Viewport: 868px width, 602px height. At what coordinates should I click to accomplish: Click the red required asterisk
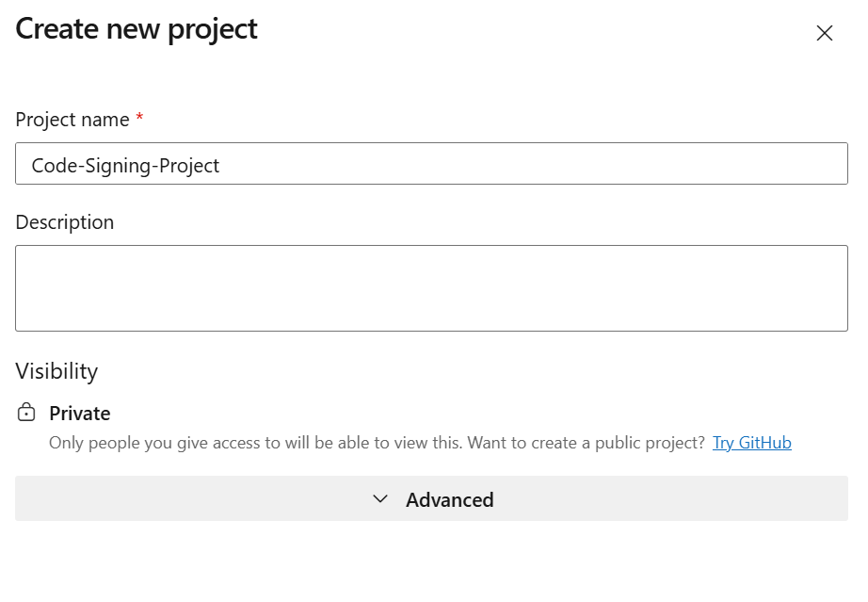tap(140, 119)
